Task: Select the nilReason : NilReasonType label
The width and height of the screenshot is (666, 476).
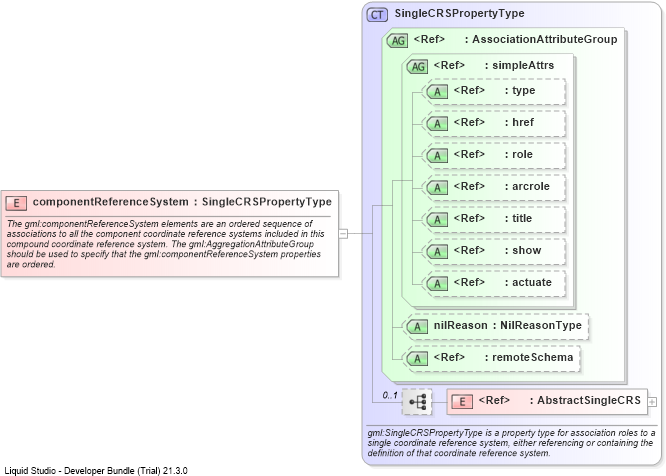Action: point(508,326)
